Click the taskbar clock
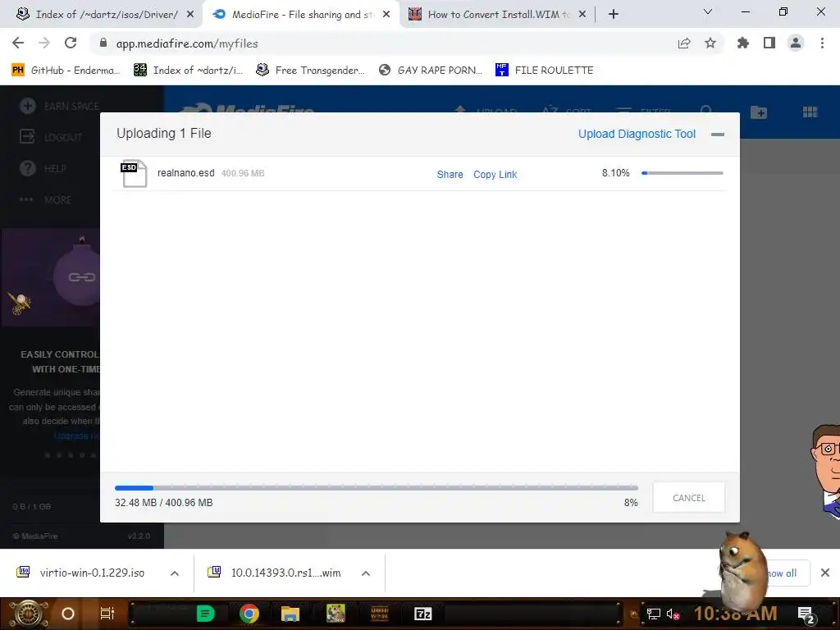This screenshot has width=840, height=630. click(x=735, y=614)
